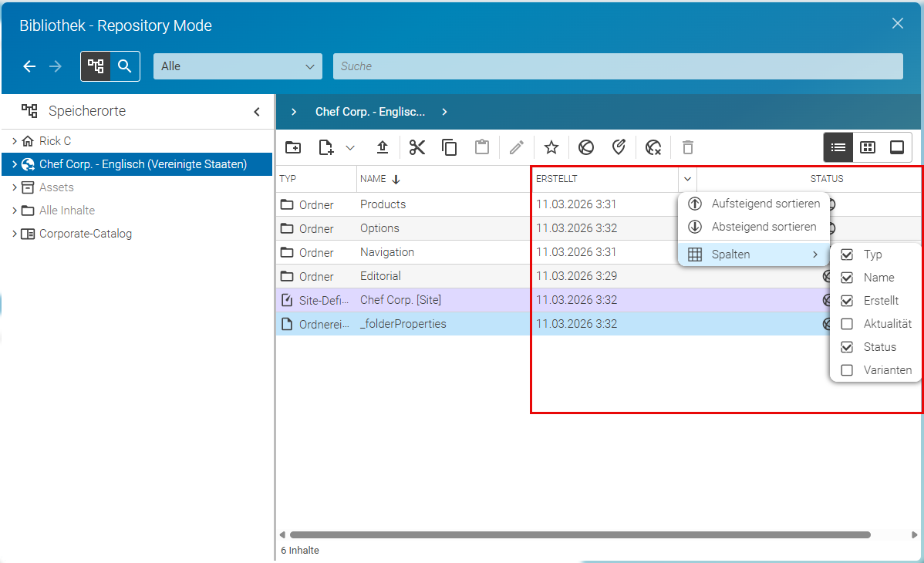Click the delete trash icon
The height and width of the screenshot is (563, 924).
click(x=688, y=147)
